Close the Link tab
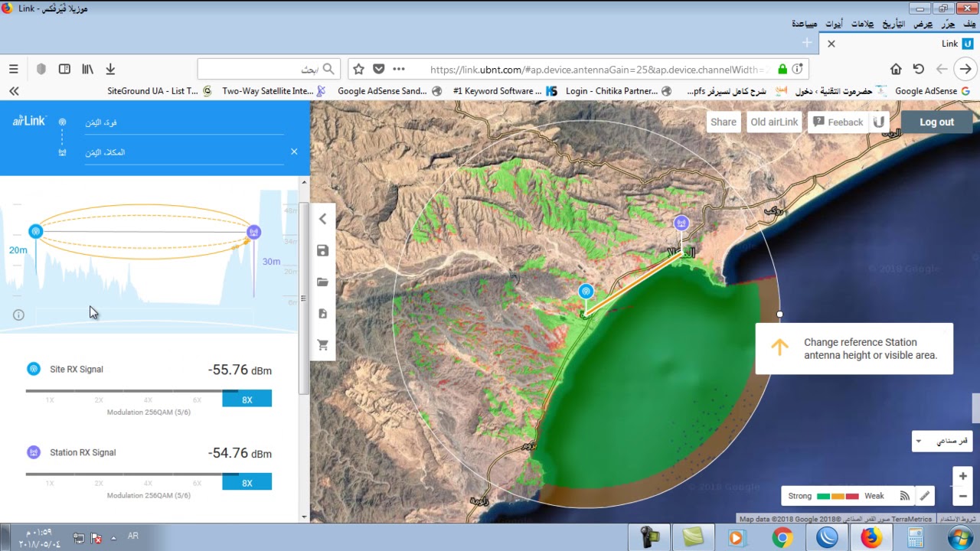980x551 pixels. 831,44
